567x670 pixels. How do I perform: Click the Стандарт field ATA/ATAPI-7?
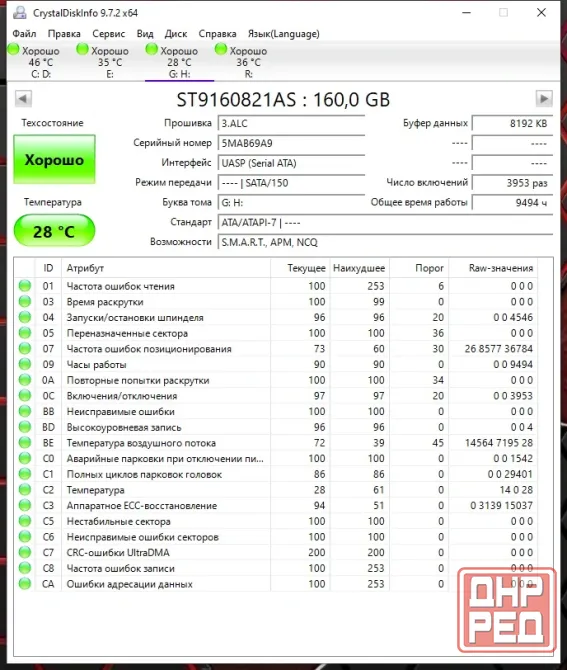[385, 223]
